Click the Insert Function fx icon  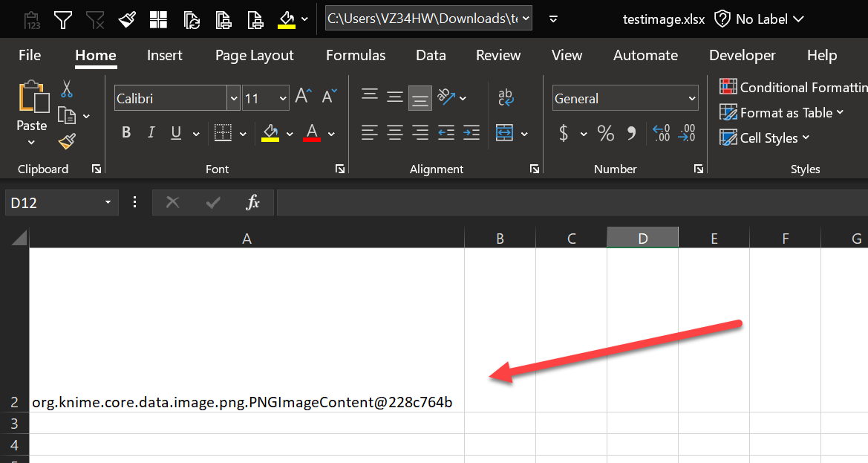point(252,202)
